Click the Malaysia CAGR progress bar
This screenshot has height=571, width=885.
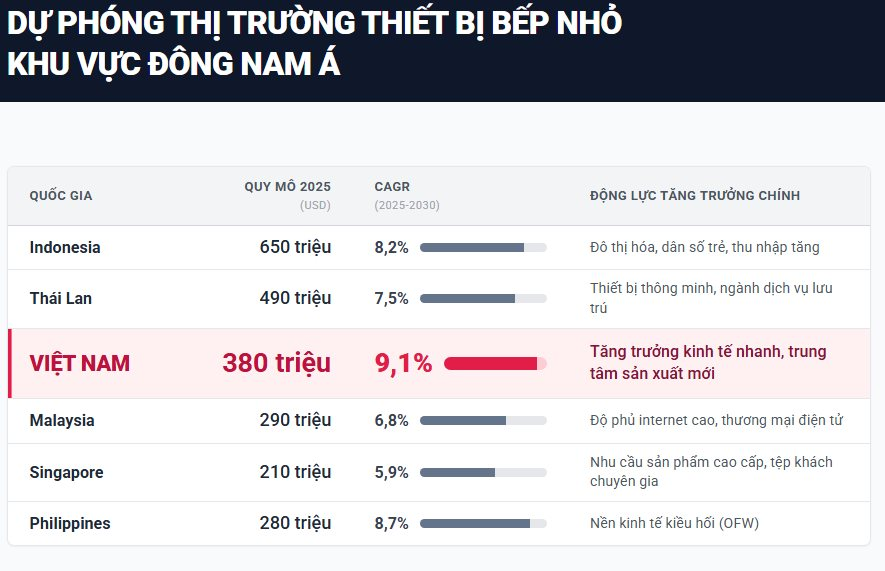pos(483,421)
